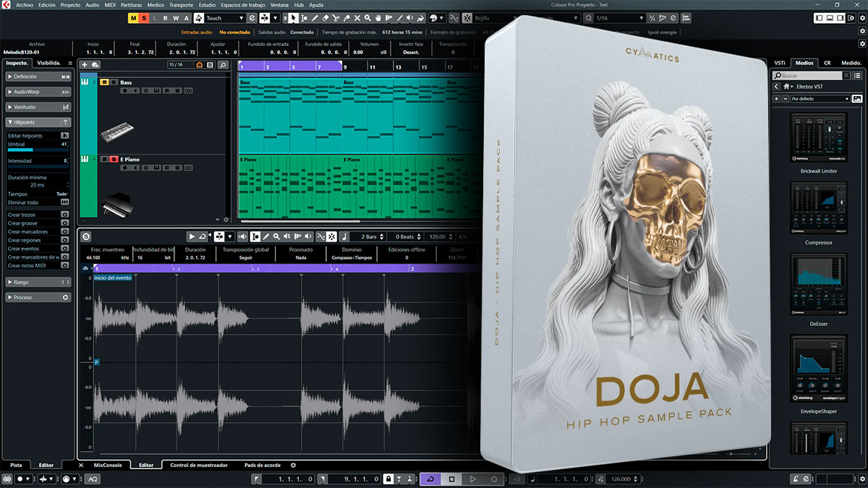Mute the Bass track
Image resolution: width=868 pixels, height=488 pixels.
(x=103, y=82)
